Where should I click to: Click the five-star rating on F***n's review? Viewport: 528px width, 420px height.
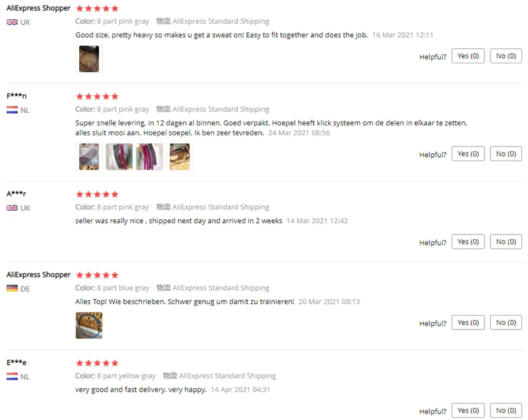[x=97, y=96]
